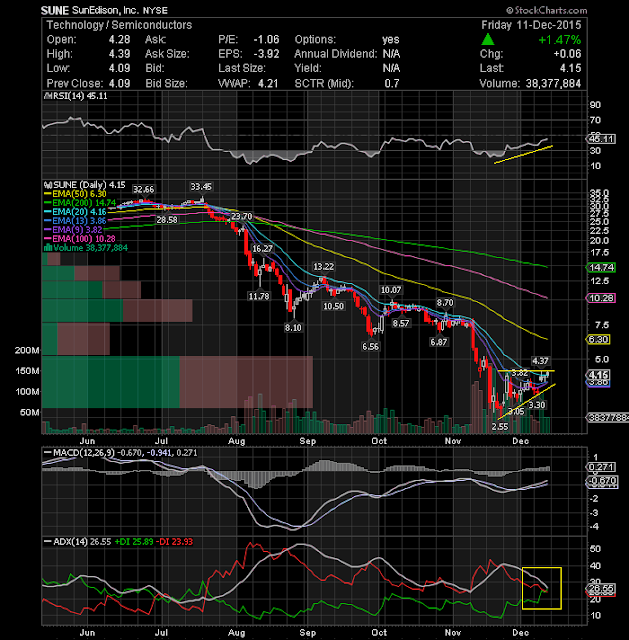Select the +DI 25.89 green label
The image size is (629, 640).
point(134,542)
